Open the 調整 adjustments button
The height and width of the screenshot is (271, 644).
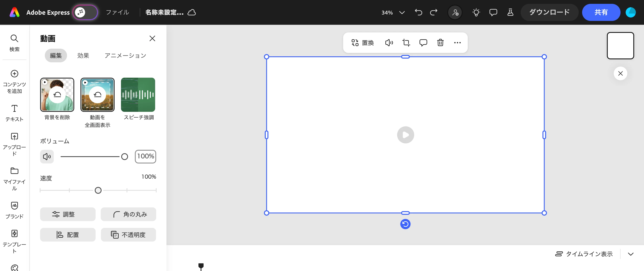[x=68, y=214]
